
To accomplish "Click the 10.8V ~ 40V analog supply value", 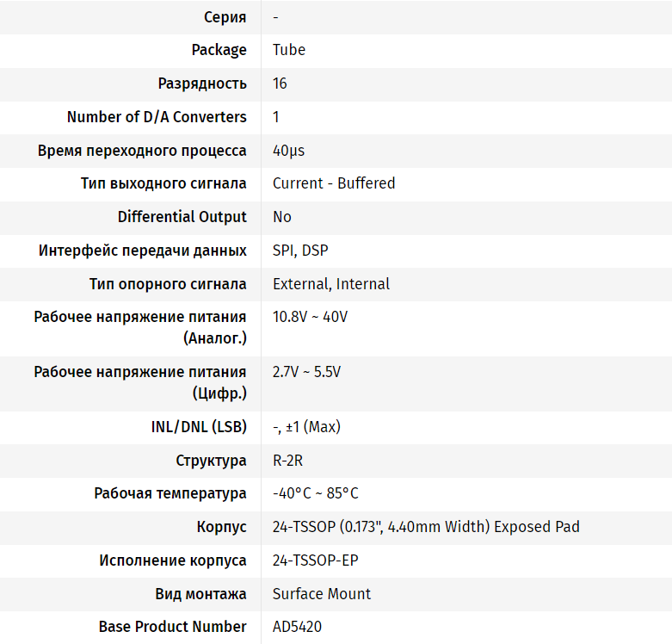I will 310,317.
